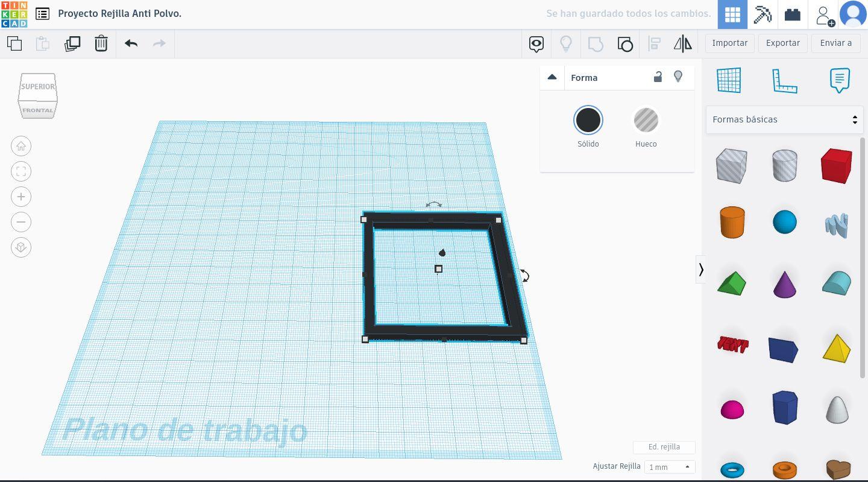Select the Sólido black color swatch
Screen dimensions: 868x482
(x=588, y=120)
